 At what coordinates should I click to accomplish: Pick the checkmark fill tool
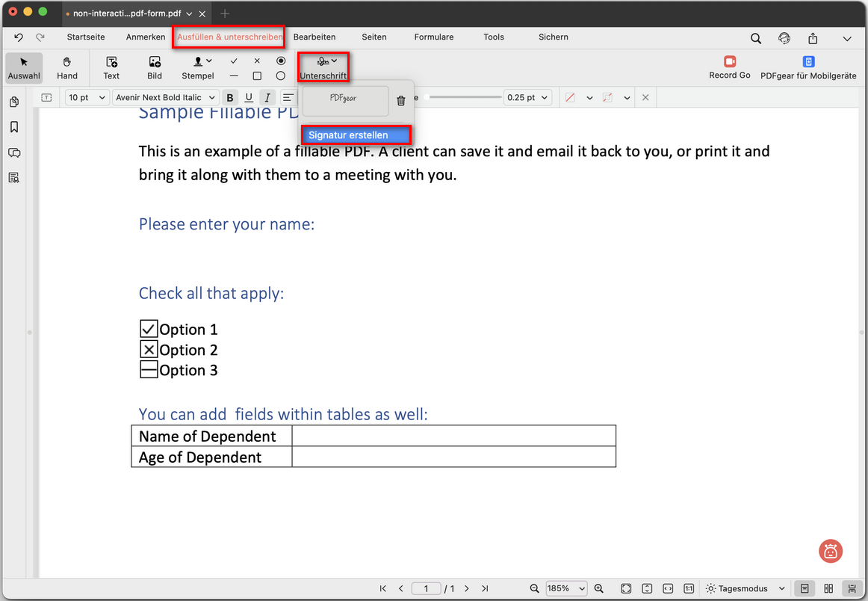234,61
